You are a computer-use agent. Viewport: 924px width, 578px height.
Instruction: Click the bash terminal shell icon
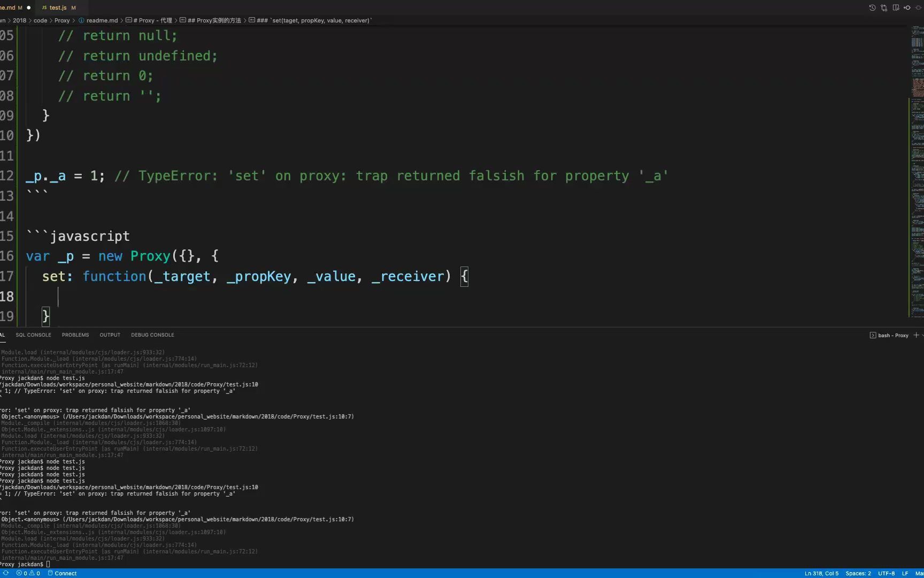(x=873, y=336)
